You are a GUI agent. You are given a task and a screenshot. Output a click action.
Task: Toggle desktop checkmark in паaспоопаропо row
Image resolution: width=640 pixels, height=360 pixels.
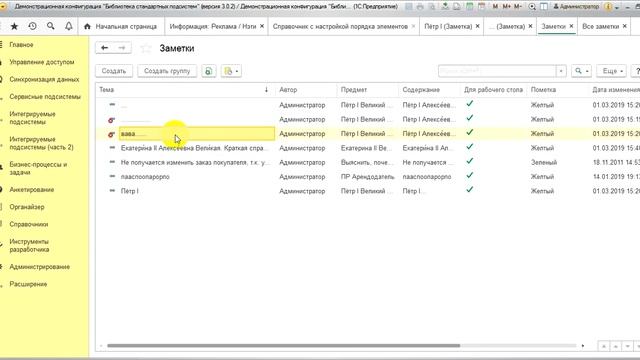coord(470,176)
